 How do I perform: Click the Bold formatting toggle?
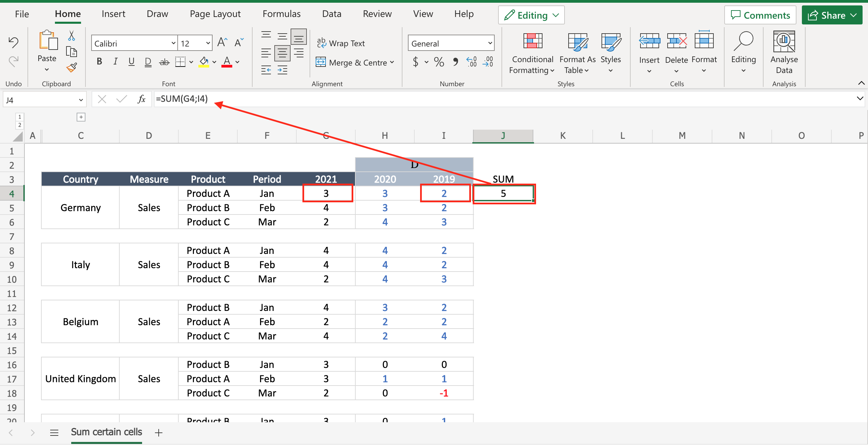(x=99, y=62)
